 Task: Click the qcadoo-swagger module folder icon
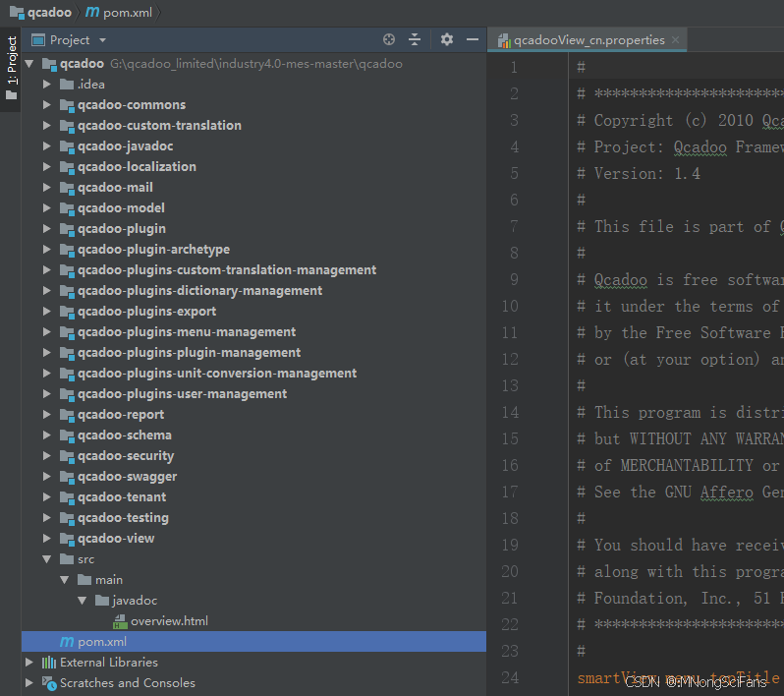[67, 477]
